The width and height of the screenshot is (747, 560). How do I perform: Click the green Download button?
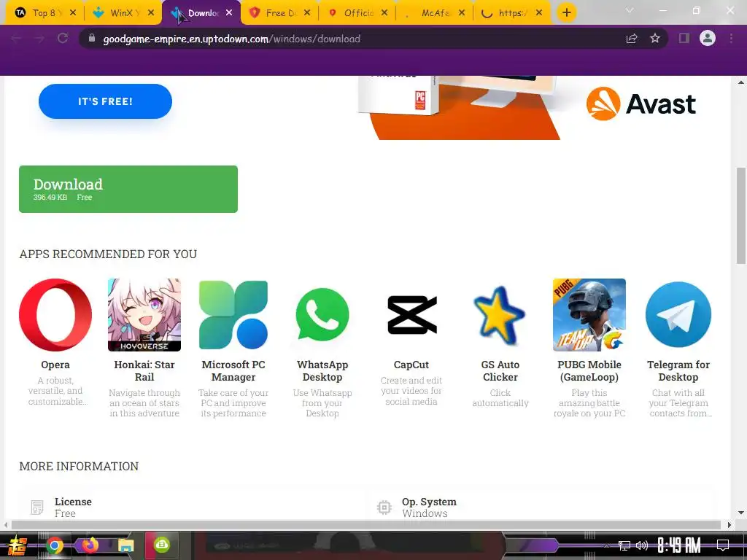coord(128,189)
